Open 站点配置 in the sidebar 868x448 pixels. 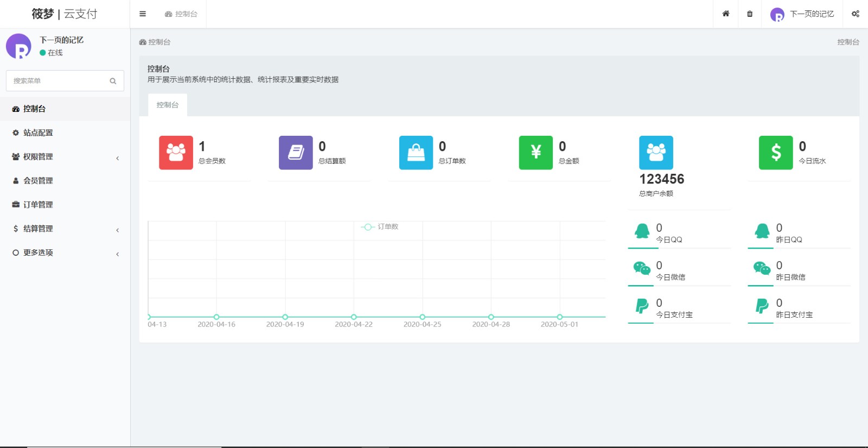(38, 133)
